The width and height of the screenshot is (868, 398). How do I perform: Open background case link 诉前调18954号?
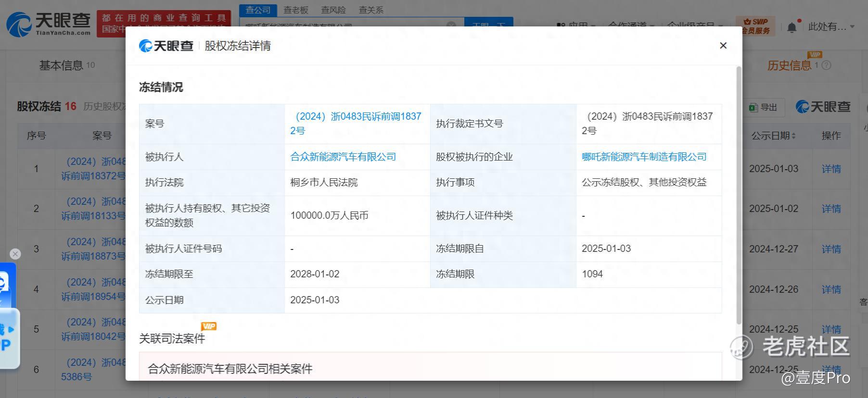tap(93, 289)
